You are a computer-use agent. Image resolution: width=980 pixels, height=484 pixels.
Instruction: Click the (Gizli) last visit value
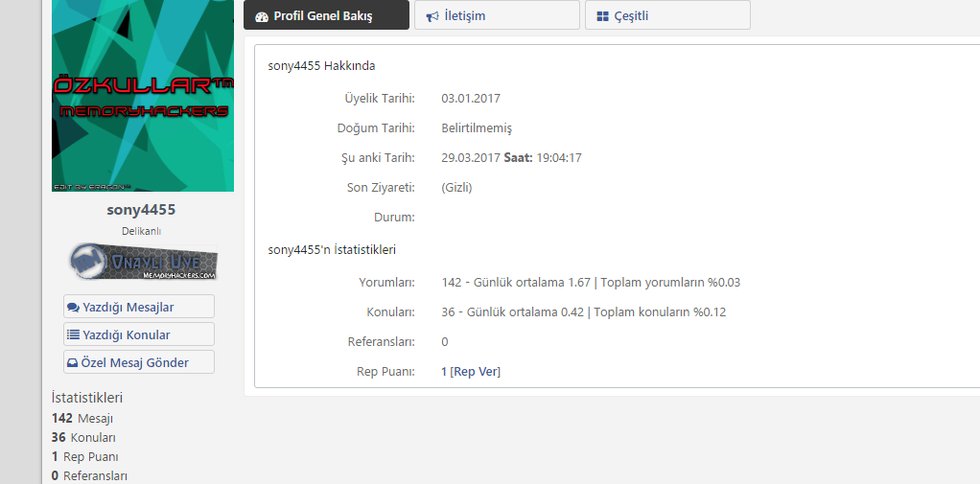[456, 187]
